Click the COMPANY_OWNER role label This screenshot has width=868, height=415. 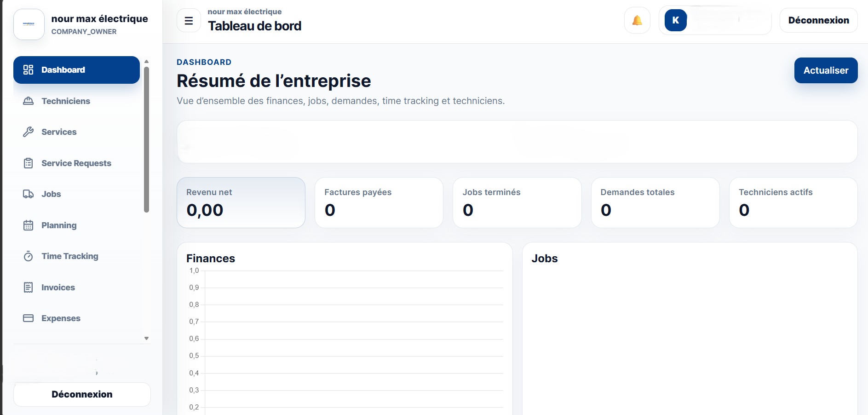click(84, 32)
